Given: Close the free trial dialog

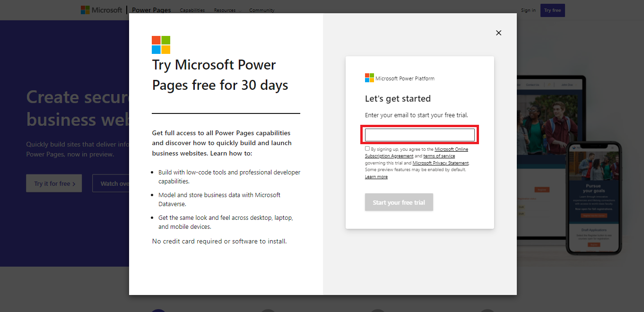Looking at the screenshot, I should (x=498, y=33).
